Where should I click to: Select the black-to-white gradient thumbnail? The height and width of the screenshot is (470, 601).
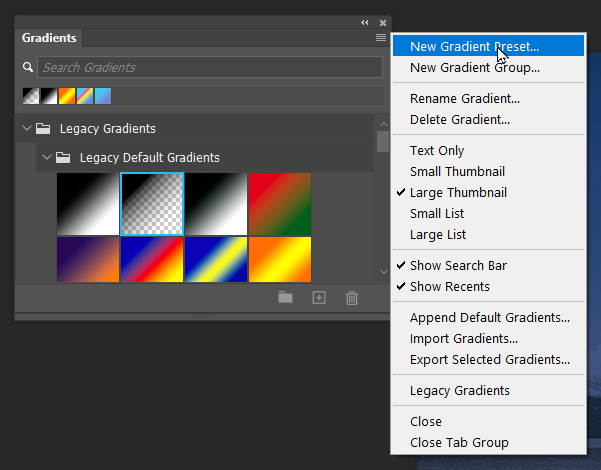point(88,204)
